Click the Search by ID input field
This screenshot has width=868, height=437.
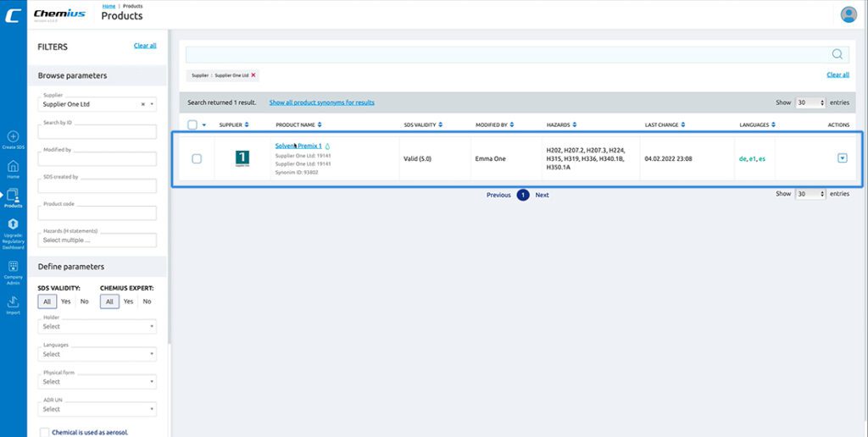(97, 132)
